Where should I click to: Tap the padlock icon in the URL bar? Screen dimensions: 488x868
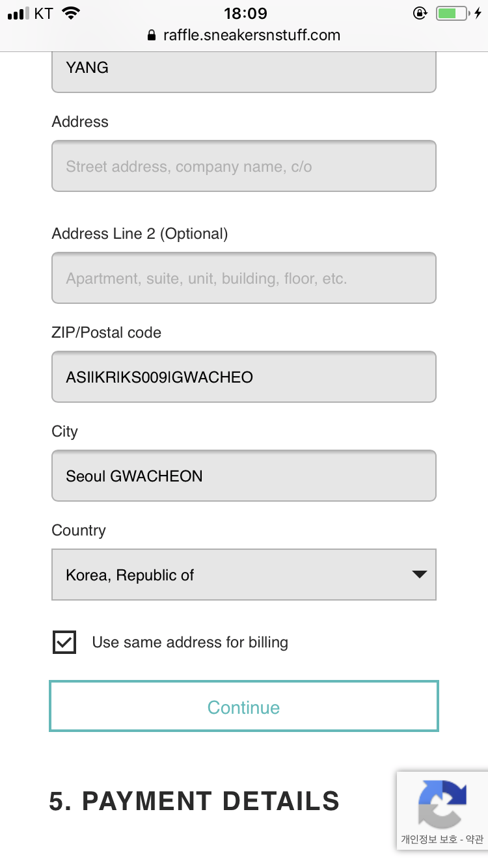click(153, 35)
